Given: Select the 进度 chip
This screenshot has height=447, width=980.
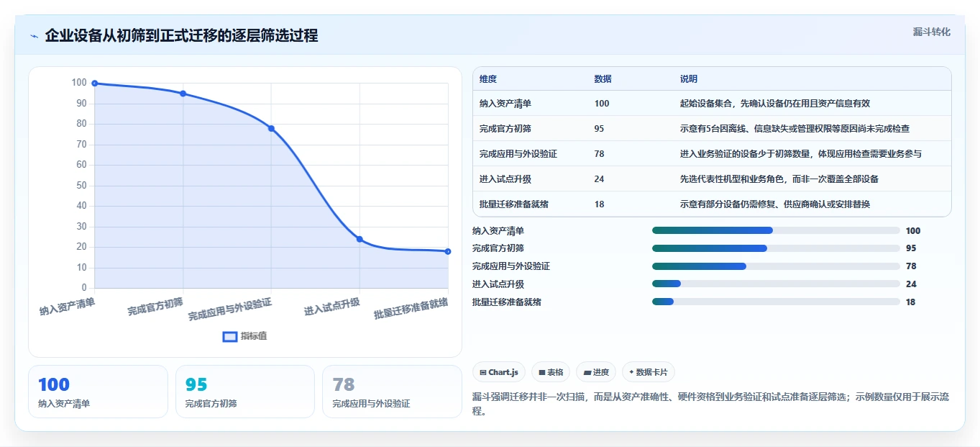Looking at the screenshot, I should [x=596, y=372].
